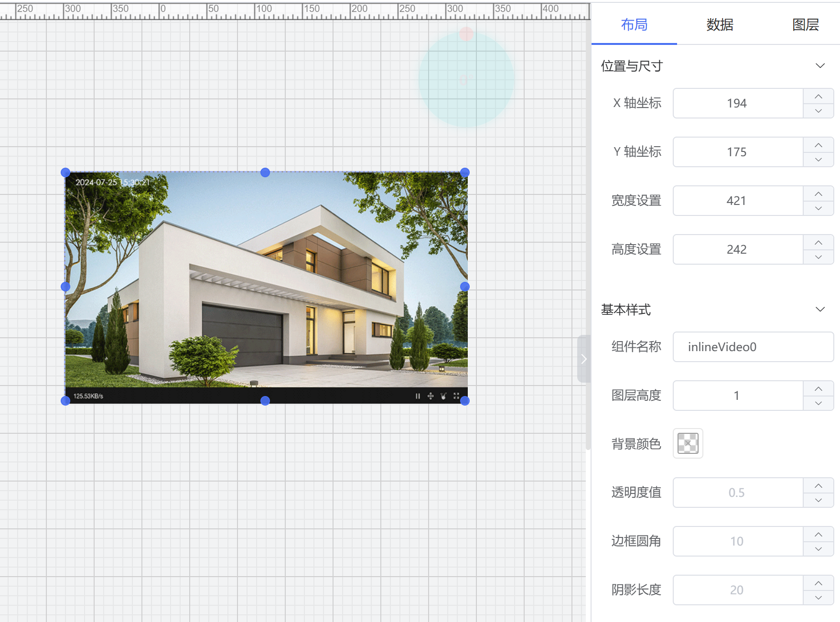Click the PTZ direction control icon
The image size is (840, 622).
[x=431, y=396]
